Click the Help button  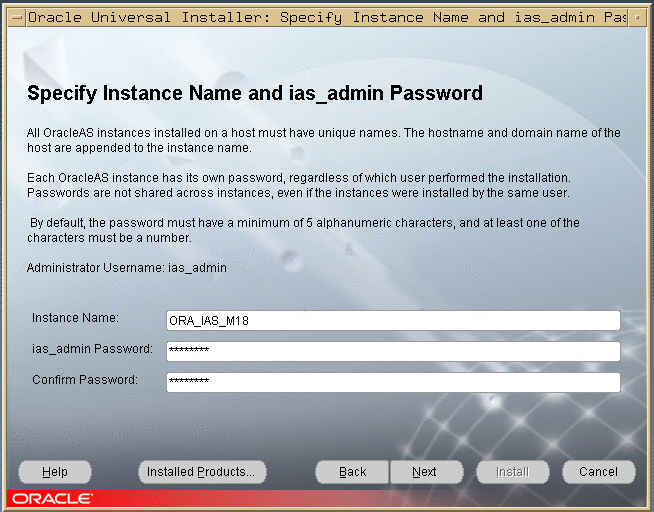click(x=55, y=472)
